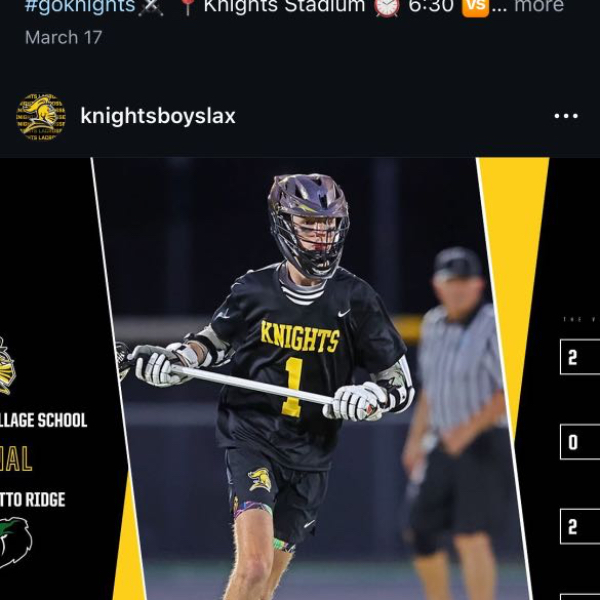This screenshot has width=600, height=600.
Task: Tap the green opponent logo below Ridge
Action: [x=15, y=542]
